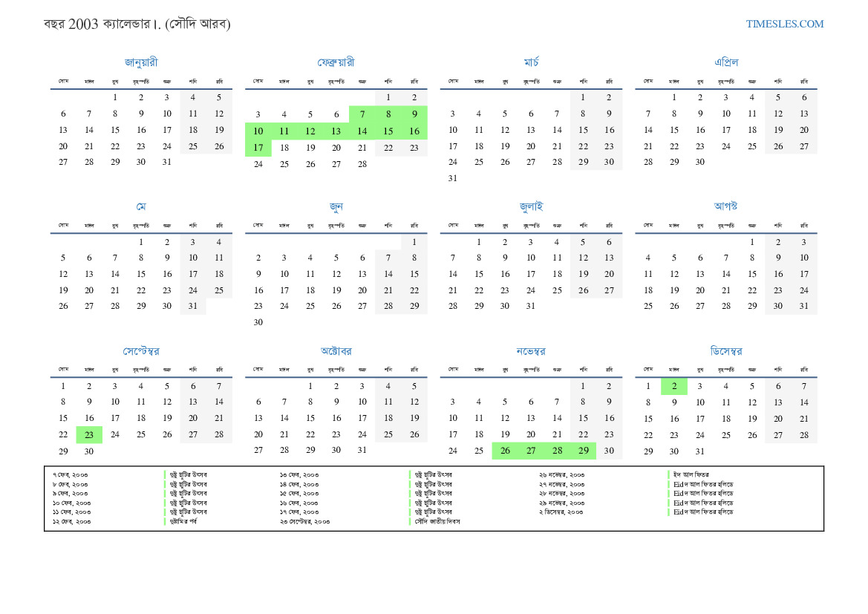
Task: Select January 1 date cell
Action: (x=115, y=97)
